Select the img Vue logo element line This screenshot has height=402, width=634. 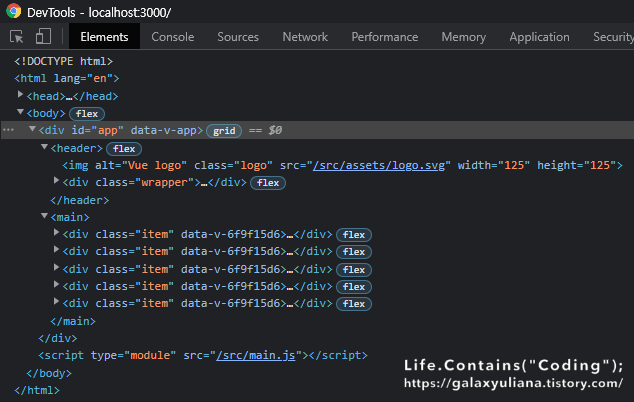pyautogui.click(x=342, y=165)
